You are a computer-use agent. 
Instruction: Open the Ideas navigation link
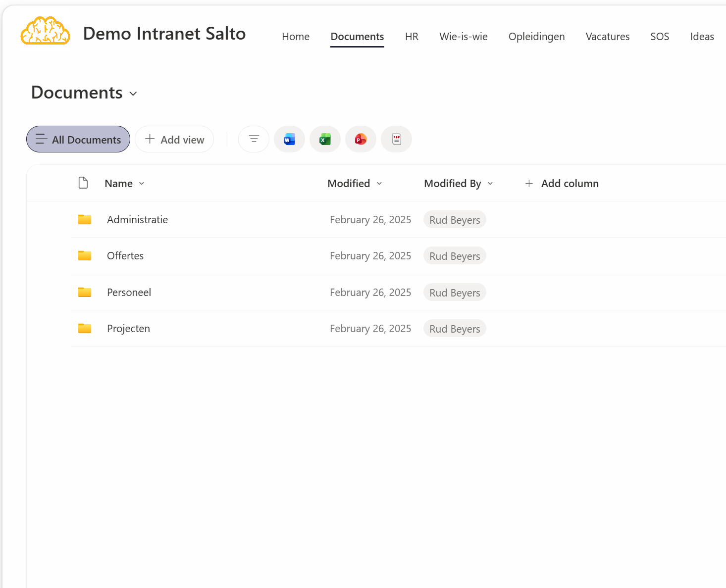(702, 37)
